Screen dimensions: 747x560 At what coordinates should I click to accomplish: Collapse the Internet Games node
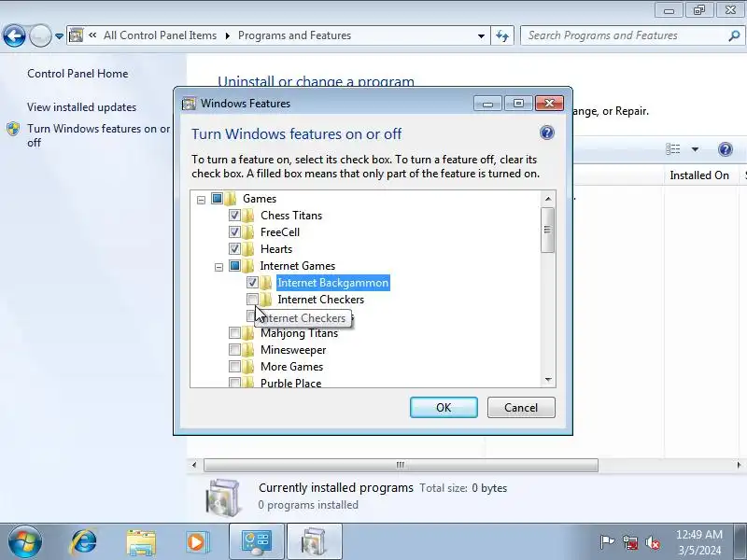tap(218, 267)
